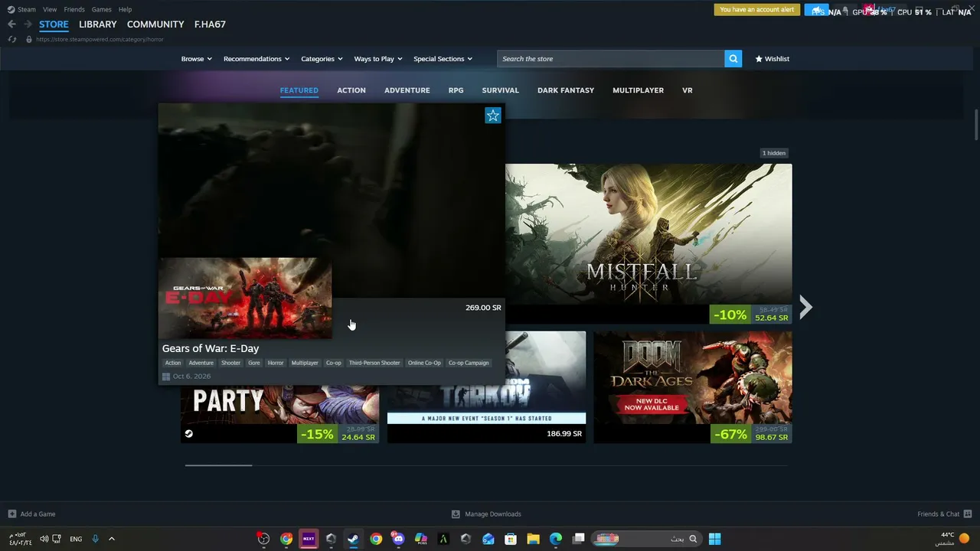Click the Add a Game plus icon

pos(11,514)
